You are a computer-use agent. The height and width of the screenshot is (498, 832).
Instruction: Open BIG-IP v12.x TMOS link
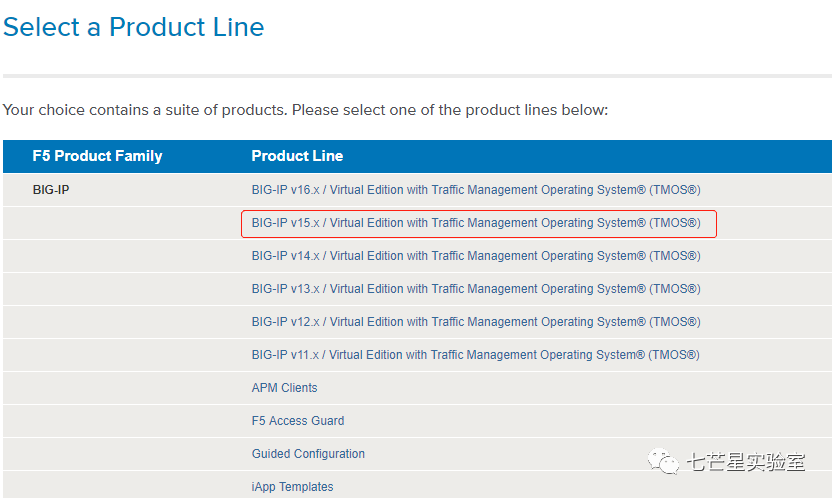(475, 322)
